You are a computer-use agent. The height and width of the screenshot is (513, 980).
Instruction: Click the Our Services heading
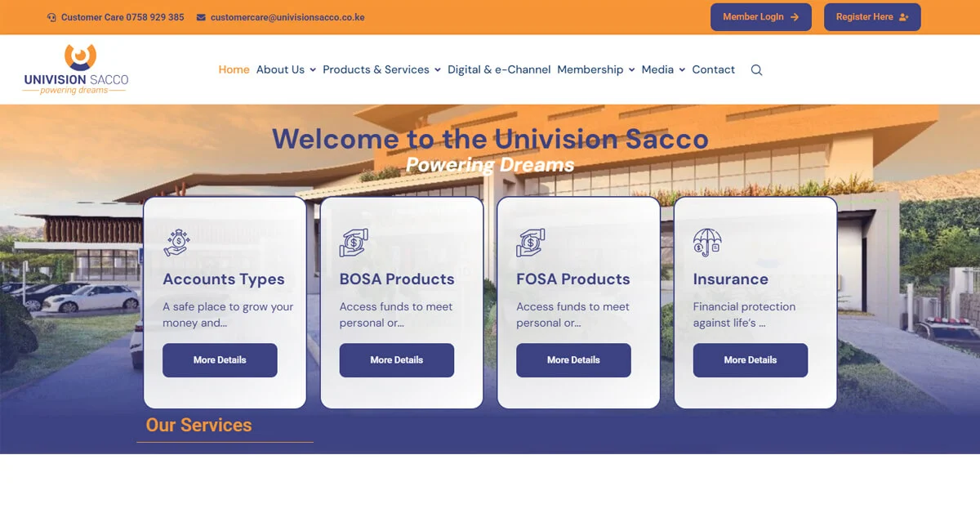pos(198,425)
